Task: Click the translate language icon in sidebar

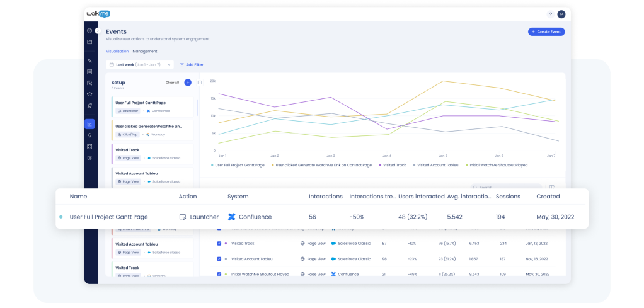Action: click(x=90, y=60)
